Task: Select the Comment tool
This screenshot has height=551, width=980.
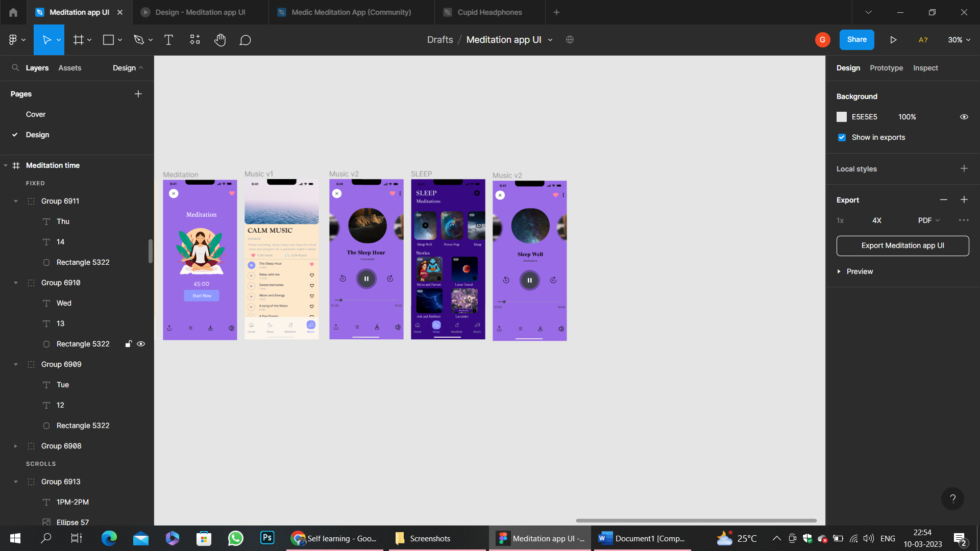Action: [x=245, y=40]
